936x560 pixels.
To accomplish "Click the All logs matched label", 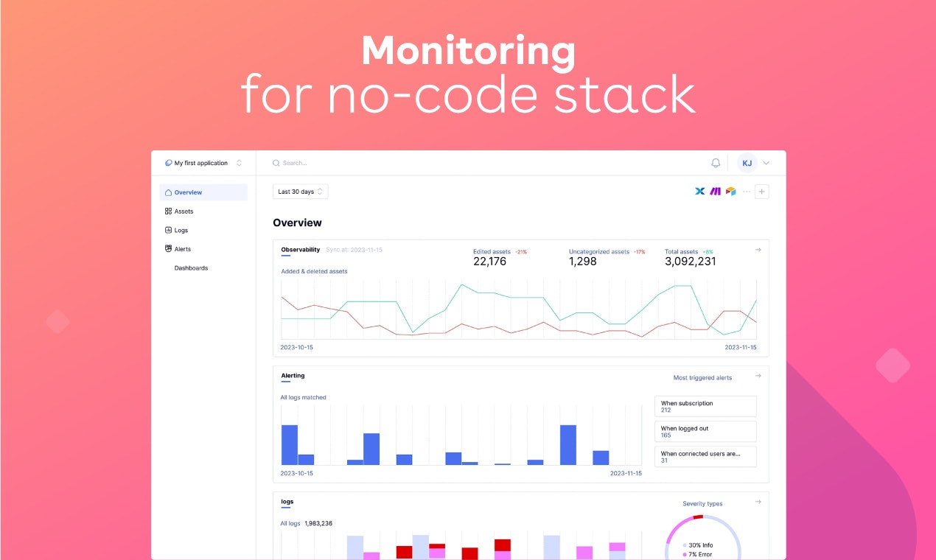I will tap(303, 397).
